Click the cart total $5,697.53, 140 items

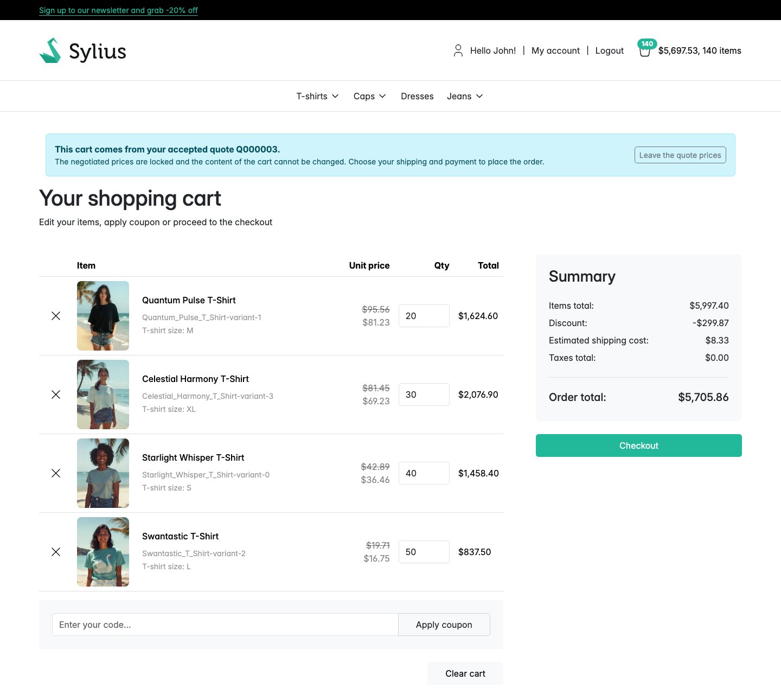700,50
